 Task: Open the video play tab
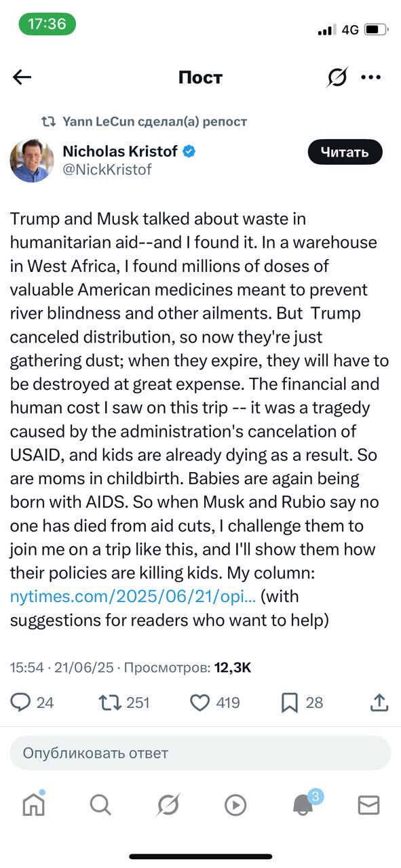click(x=235, y=805)
